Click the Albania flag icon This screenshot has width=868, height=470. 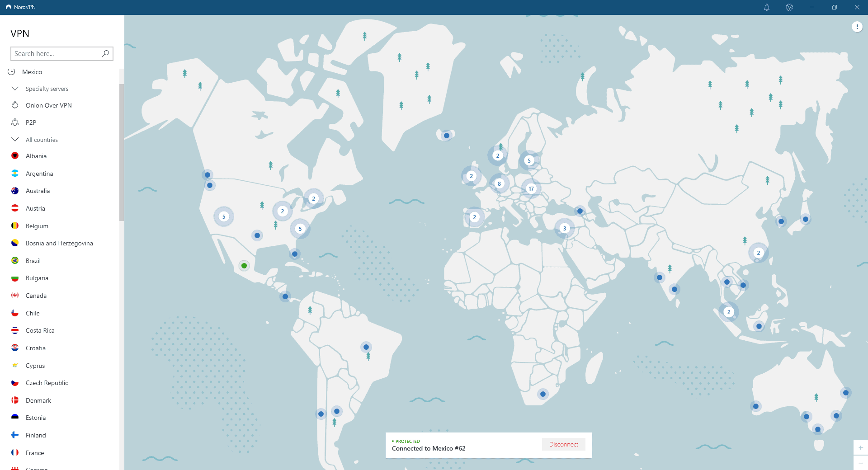pos(15,155)
